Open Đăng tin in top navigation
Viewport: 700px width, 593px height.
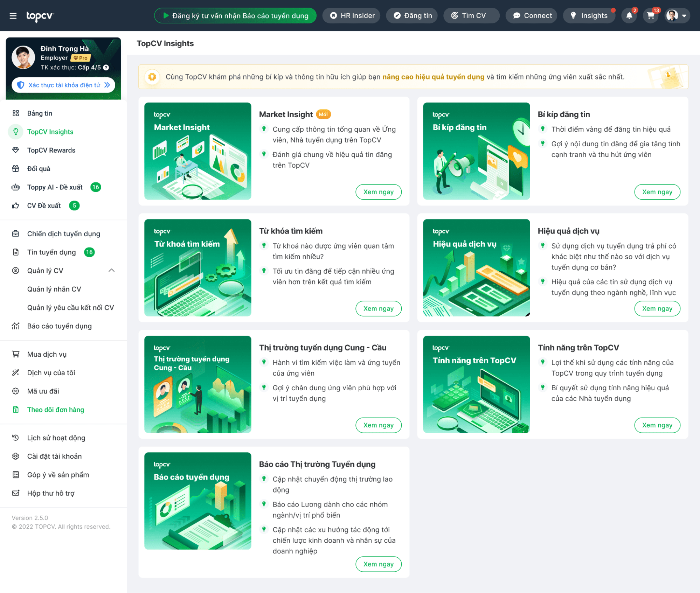coord(412,16)
